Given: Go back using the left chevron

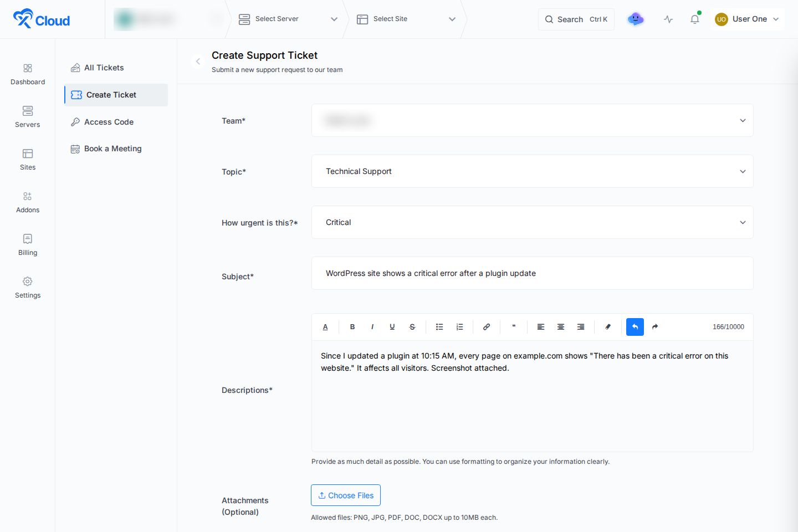Looking at the screenshot, I should pos(198,62).
